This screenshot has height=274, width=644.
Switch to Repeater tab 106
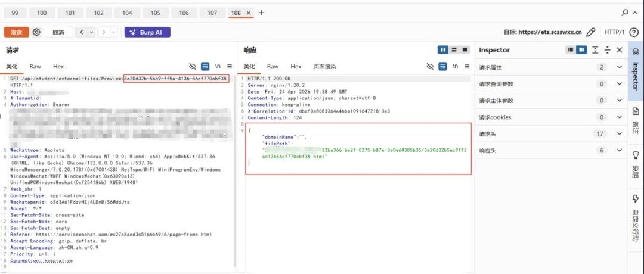[x=184, y=13]
